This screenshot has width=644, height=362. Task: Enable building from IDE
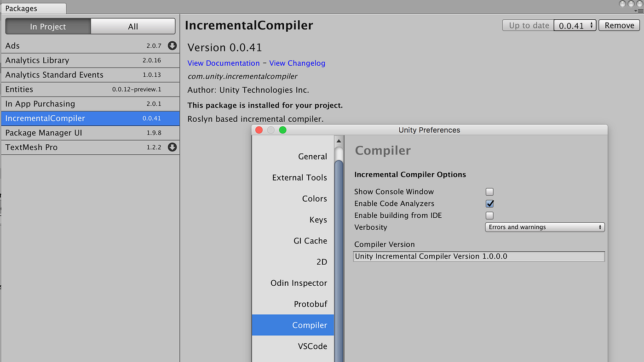[x=489, y=215]
